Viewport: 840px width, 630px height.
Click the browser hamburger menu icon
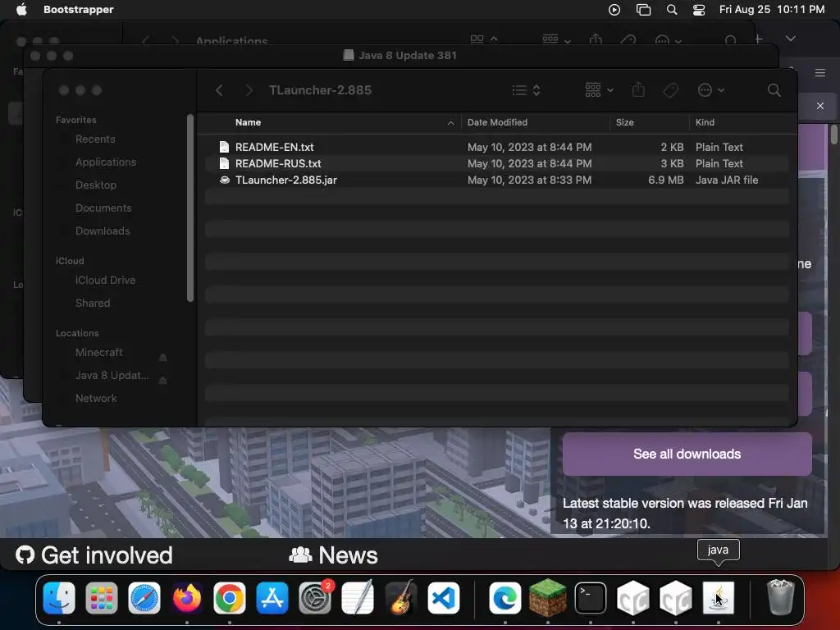820,72
